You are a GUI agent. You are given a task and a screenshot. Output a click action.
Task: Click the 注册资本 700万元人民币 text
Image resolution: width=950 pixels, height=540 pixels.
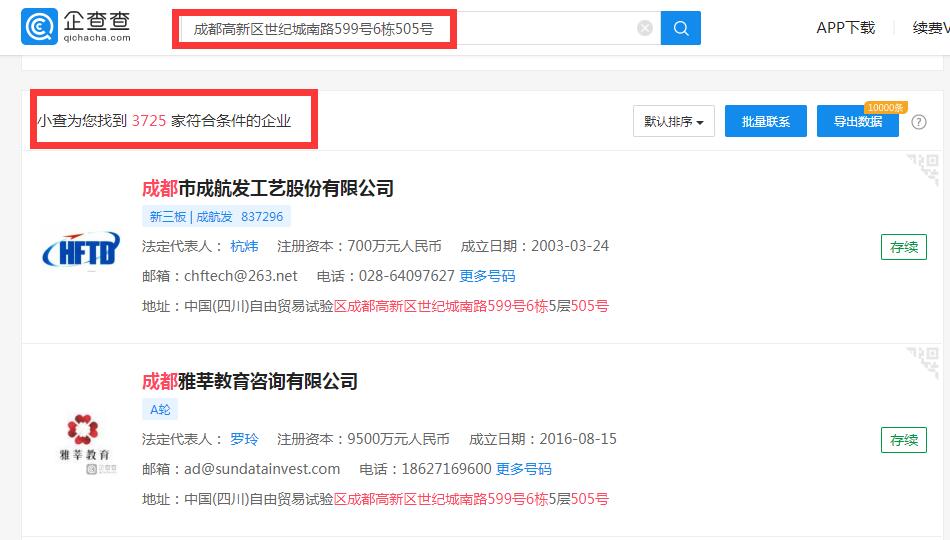(x=359, y=246)
